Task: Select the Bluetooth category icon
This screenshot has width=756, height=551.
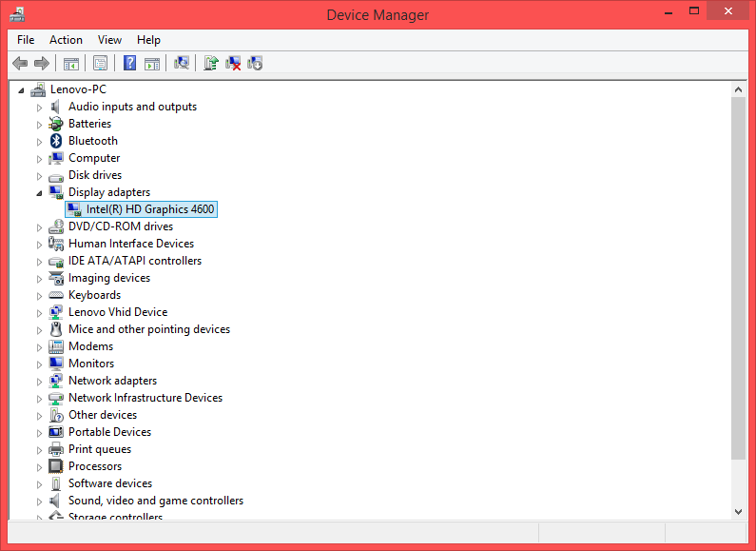Action: point(56,141)
